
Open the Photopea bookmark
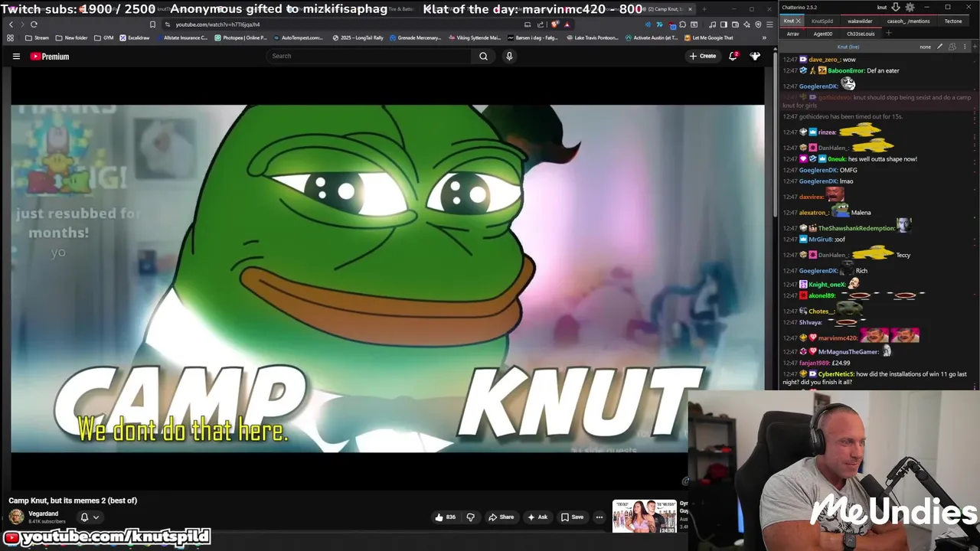tap(240, 37)
